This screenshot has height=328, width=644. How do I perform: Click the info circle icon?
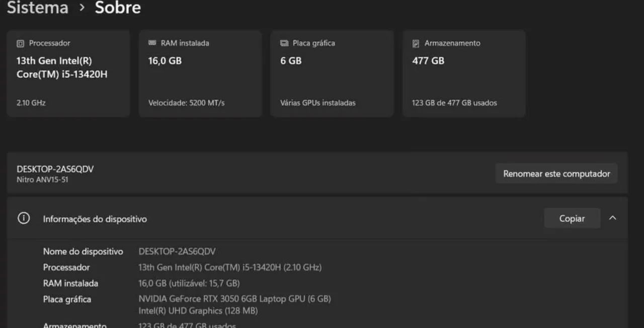coord(24,218)
